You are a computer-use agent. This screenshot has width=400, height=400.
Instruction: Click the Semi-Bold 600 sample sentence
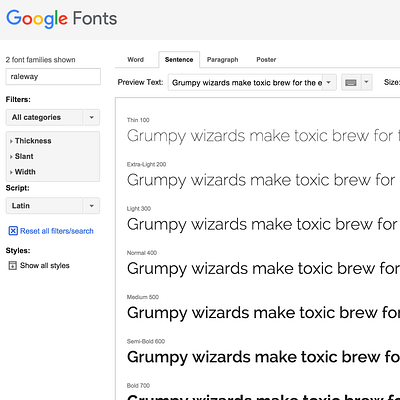[x=263, y=357]
